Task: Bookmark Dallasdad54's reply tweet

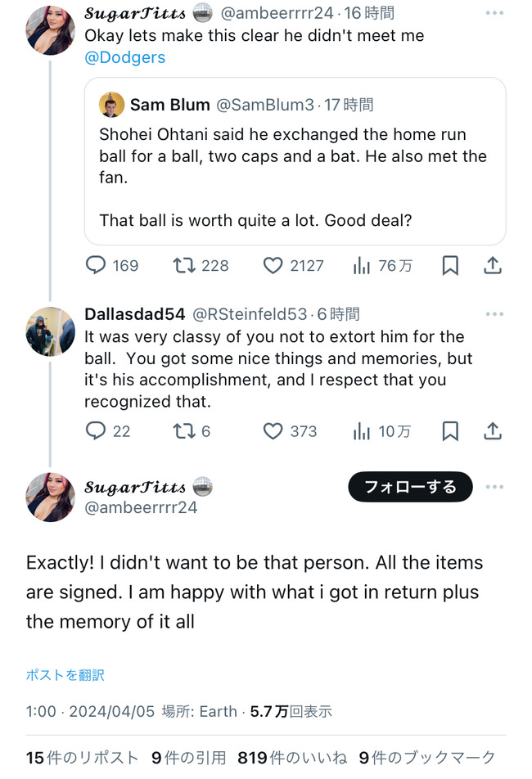Action: pyautogui.click(x=449, y=430)
